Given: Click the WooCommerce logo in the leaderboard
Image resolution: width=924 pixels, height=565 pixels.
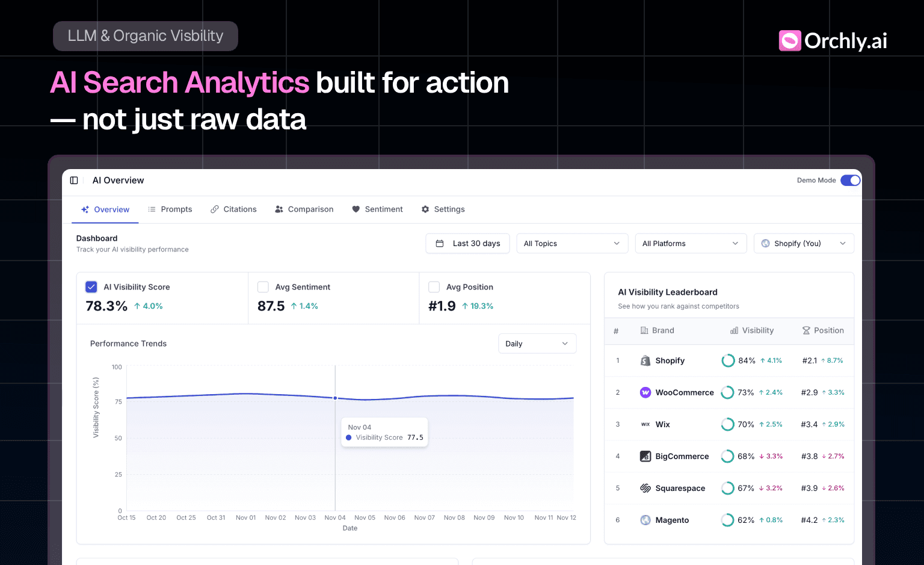Looking at the screenshot, I should tap(645, 392).
